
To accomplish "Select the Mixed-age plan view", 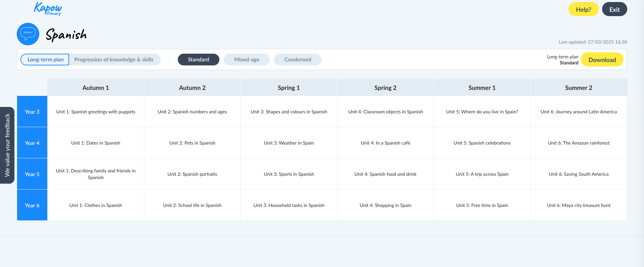I will coord(247,60).
